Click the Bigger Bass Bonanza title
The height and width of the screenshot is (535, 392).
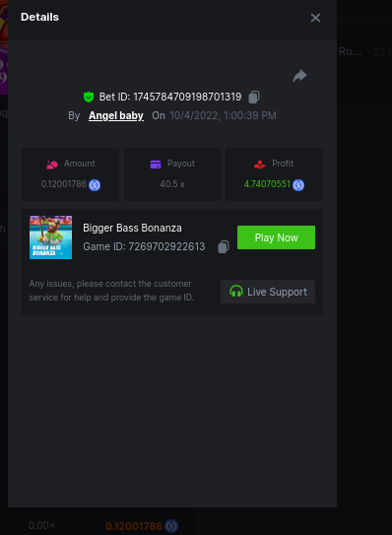pos(132,228)
